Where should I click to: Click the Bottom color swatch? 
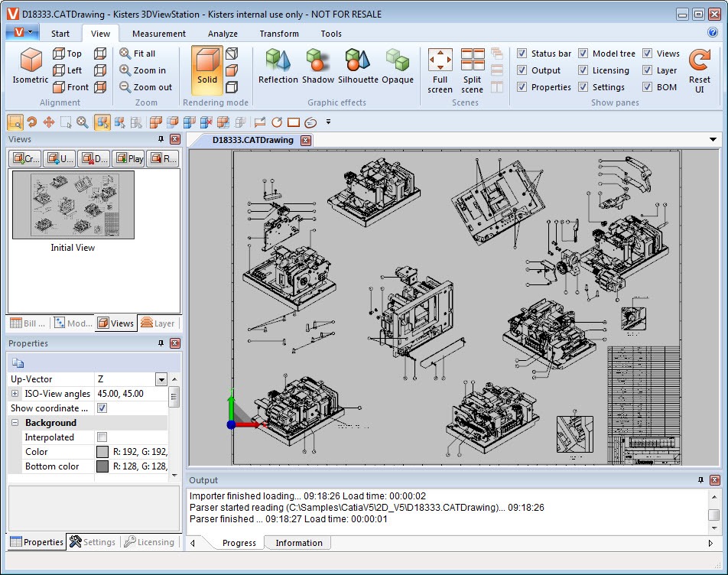tap(102, 466)
